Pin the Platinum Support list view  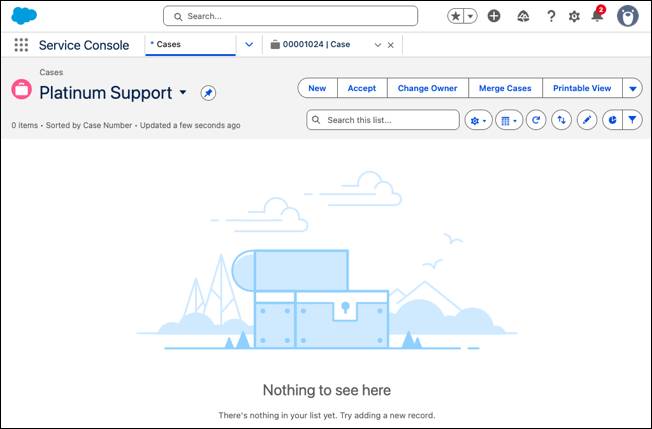click(208, 93)
